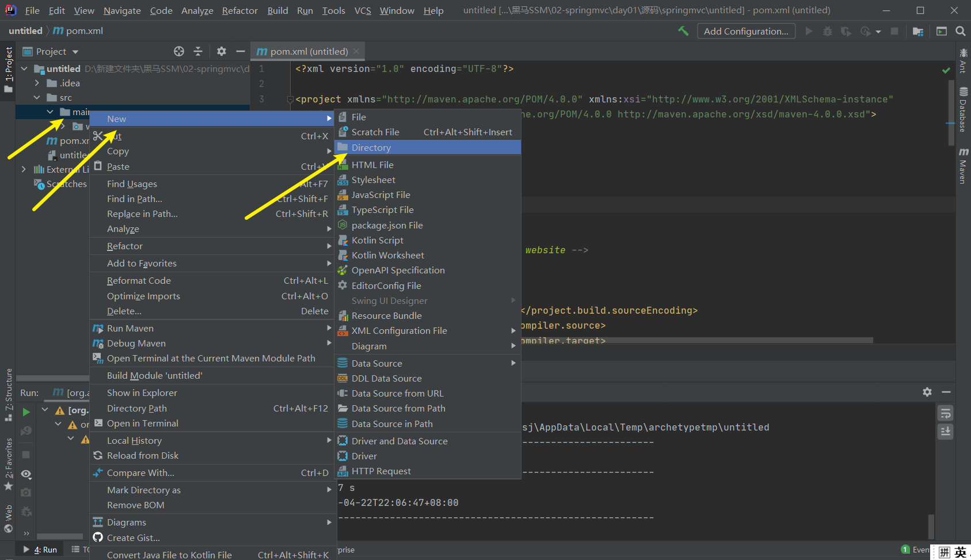This screenshot has width=971, height=560.
Task: Hide the Run panel with minus icon
Action: click(946, 392)
